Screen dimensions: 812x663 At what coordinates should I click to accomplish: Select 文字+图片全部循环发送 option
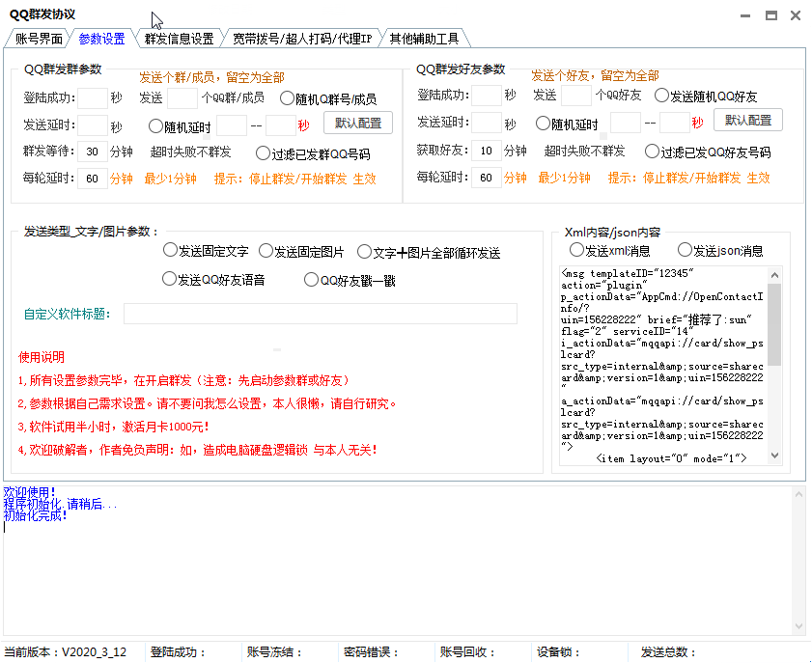(429, 253)
